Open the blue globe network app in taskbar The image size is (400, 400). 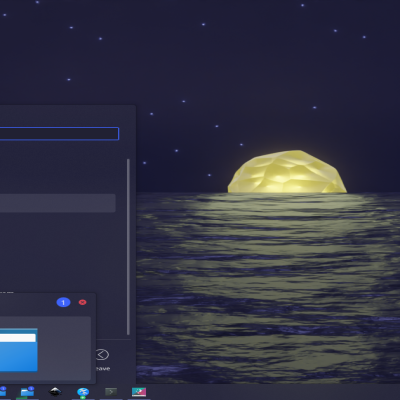click(83, 392)
